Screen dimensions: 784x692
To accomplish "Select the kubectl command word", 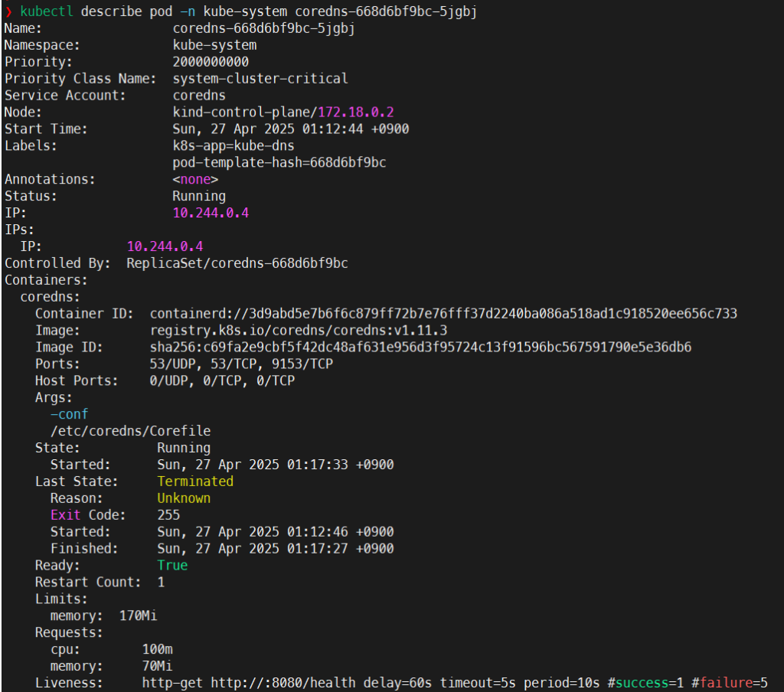I will (47, 11).
